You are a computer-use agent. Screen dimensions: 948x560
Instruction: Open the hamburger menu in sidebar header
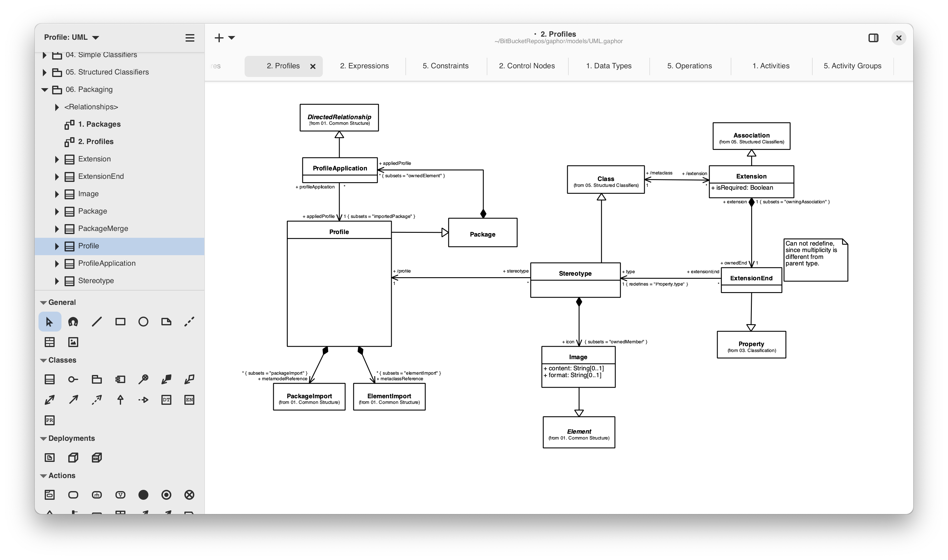pos(190,38)
